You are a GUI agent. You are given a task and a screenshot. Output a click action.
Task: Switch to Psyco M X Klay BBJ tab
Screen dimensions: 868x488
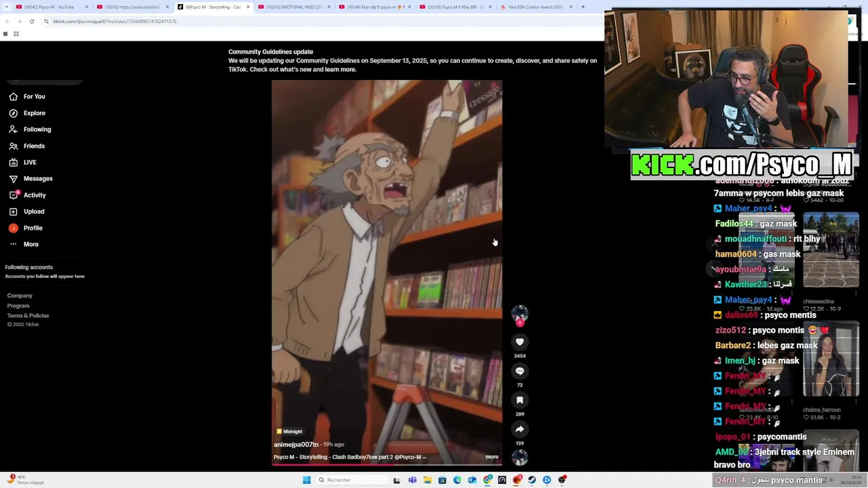pos(455,7)
